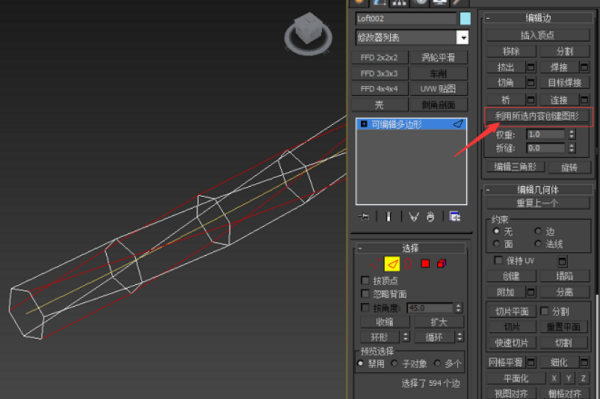Select 边 constraint radio button
This screenshot has height=399, width=600.
[x=538, y=231]
